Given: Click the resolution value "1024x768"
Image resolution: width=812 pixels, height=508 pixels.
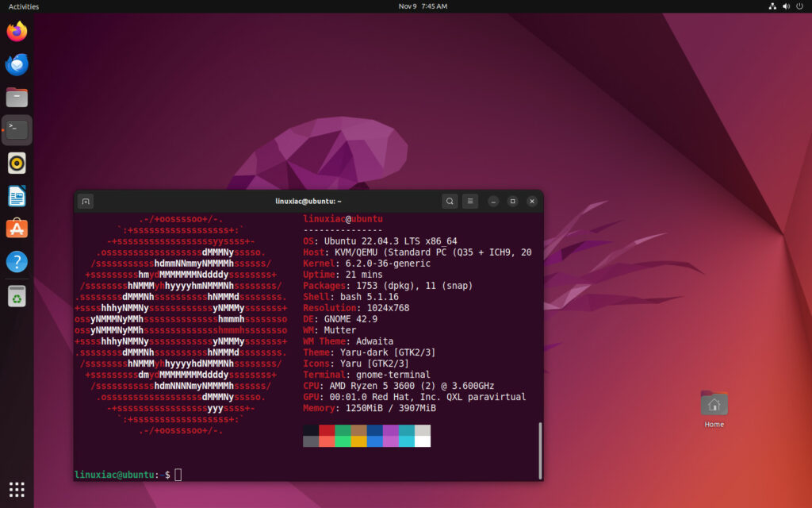Looking at the screenshot, I should [x=388, y=308].
